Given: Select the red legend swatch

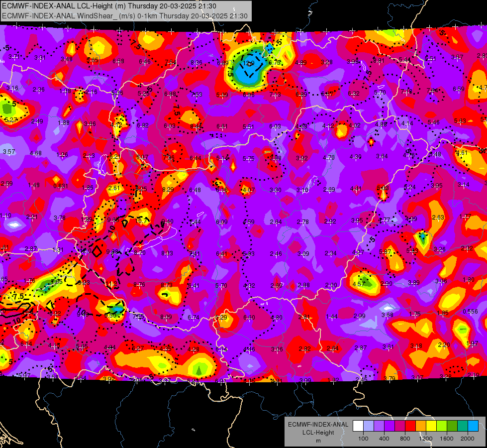Looking at the screenshot, I should pyautogui.click(x=410, y=426).
